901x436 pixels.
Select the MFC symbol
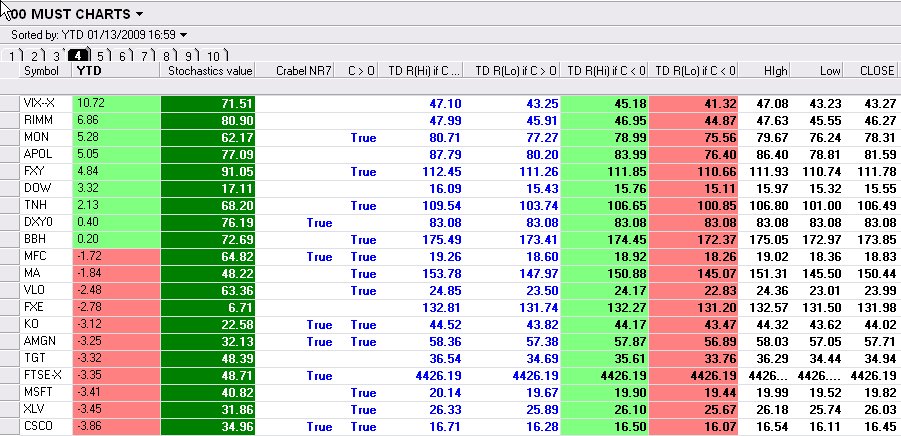pos(34,256)
